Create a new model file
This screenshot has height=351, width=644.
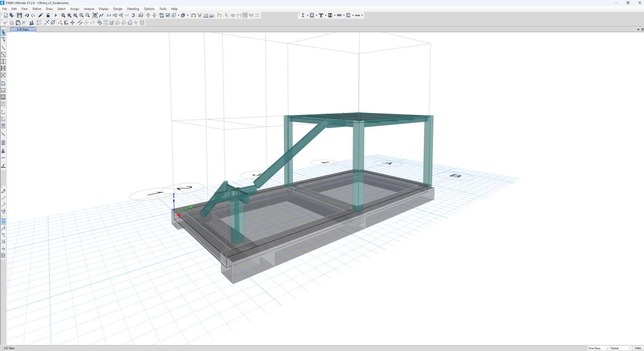pos(6,15)
